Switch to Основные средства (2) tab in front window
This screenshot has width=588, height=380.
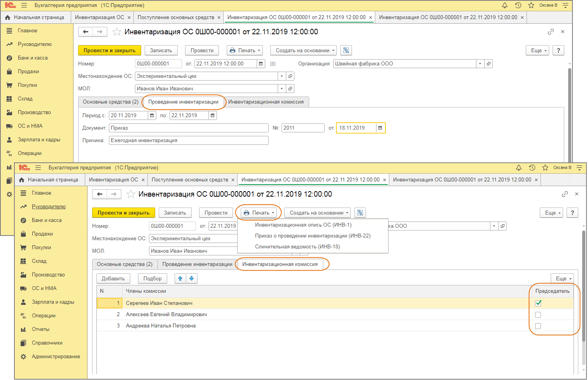[x=124, y=264]
